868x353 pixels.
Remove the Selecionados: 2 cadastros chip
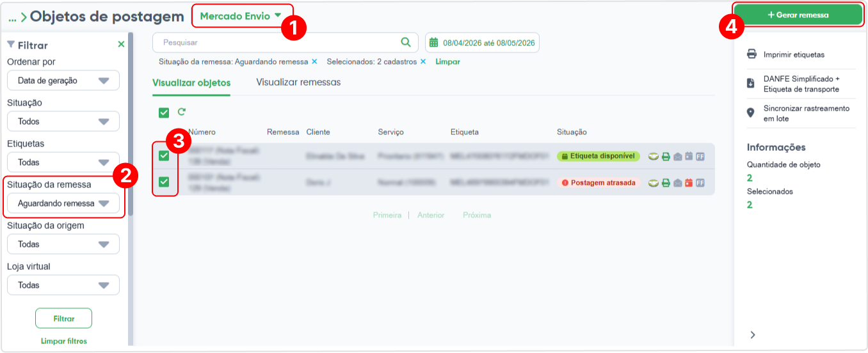click(x=423, y=61)
